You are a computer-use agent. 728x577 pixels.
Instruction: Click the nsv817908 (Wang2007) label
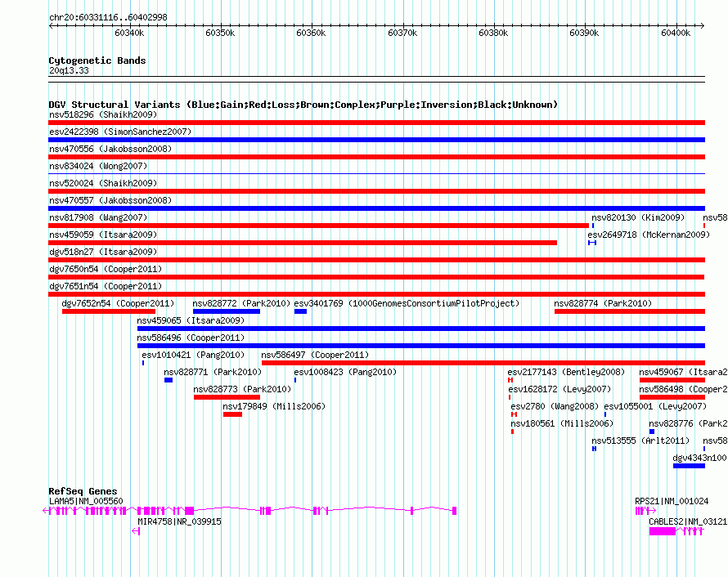pos(98,217)
